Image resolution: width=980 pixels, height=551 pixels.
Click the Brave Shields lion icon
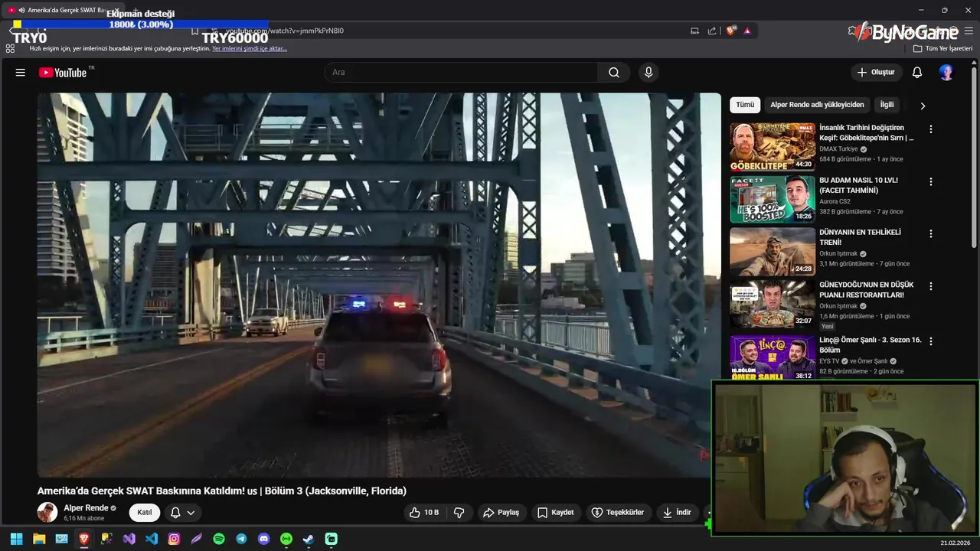731,31
